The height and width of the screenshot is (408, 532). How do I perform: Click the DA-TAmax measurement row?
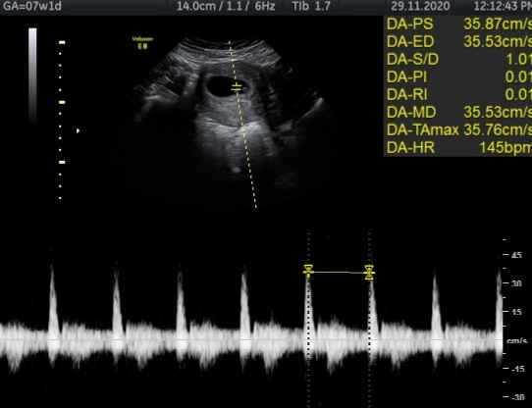[459, 129]
